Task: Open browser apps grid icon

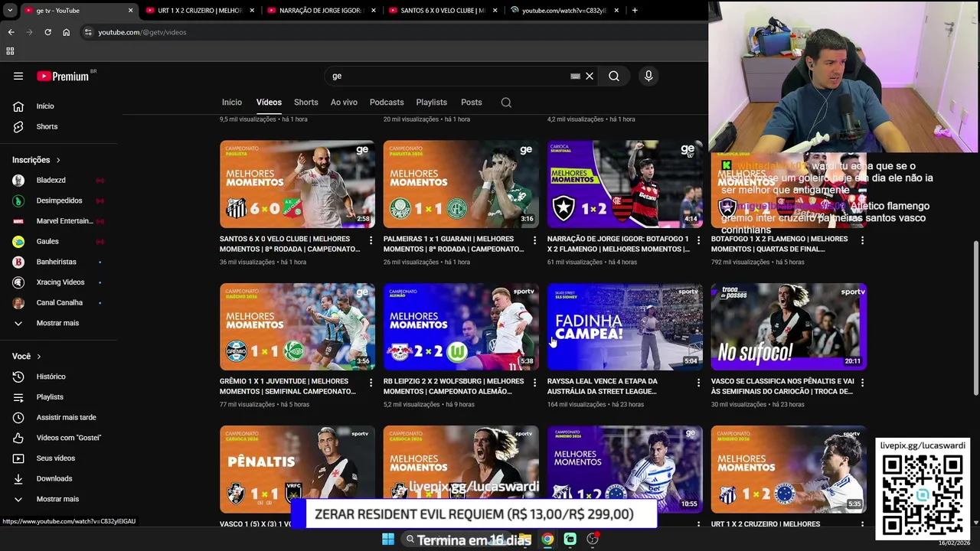Action: point(10,51)
